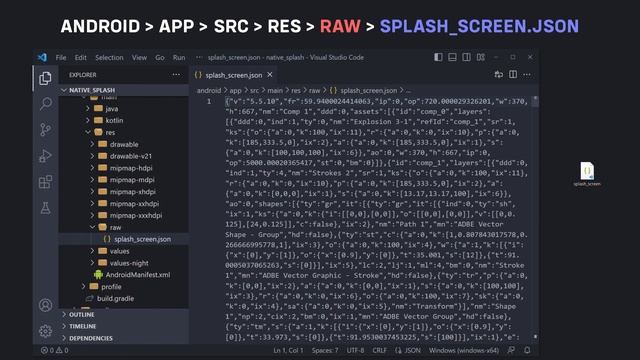This screenshot has width=640, height=360.
Task: Open the Search view icon
Action: (46, 104)
